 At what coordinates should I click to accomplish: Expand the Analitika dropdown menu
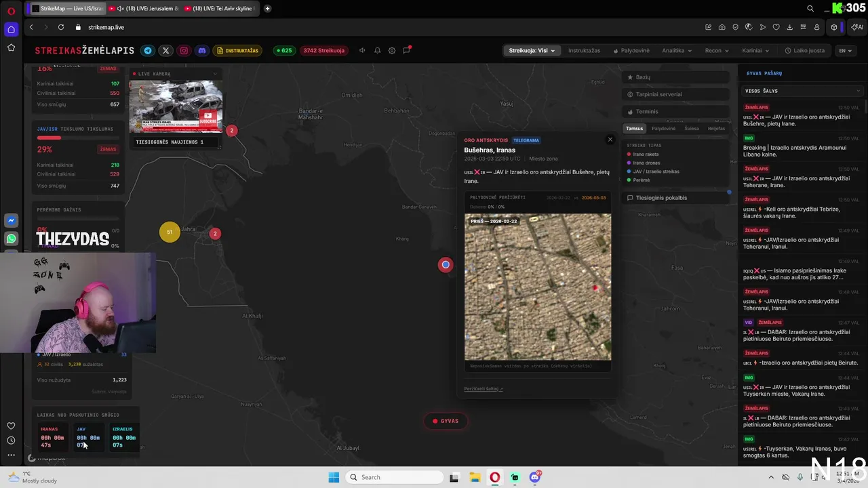[677, 50]
